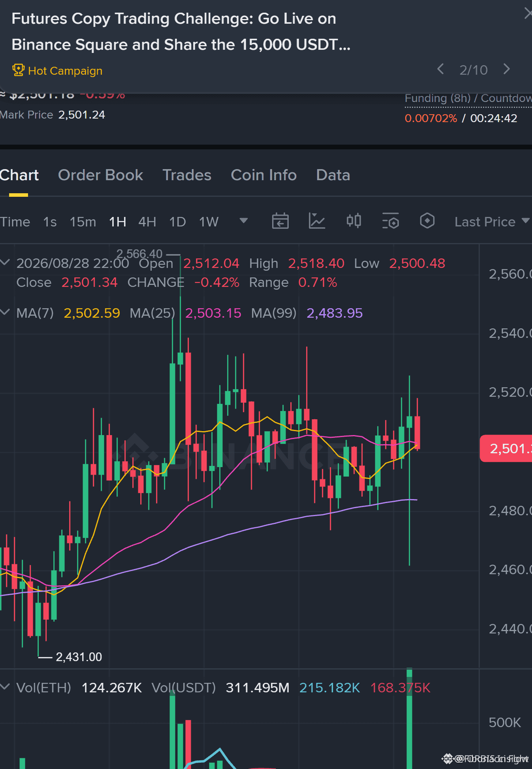Screen dimensions: 532x769
Task: Open the Last Price dropdown
Action: (x=492, y=222)
